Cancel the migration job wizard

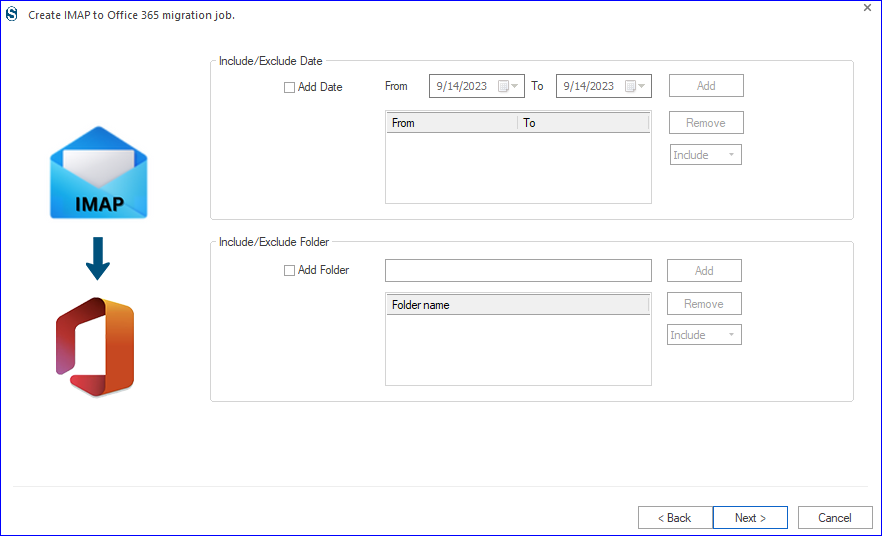835,517
